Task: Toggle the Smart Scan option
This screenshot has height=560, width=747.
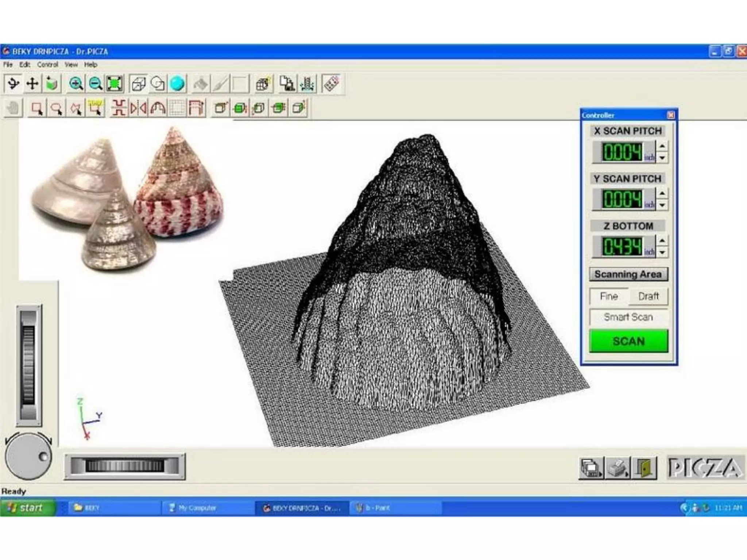Action: pyautogui.click(x=628, y=317)
